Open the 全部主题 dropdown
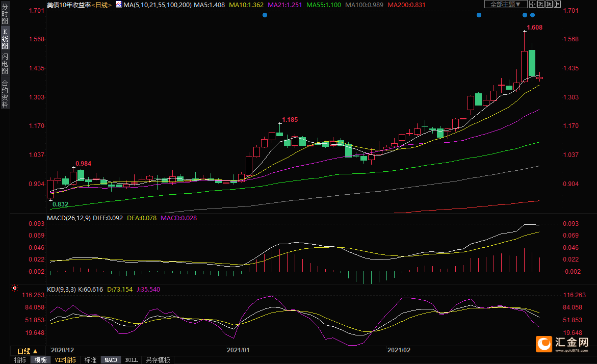Viewport: 597px width, 364px height. (506, 4)
